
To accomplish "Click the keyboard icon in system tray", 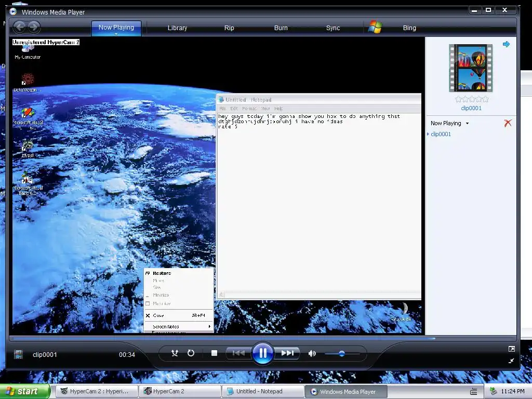I will point(474,392).
